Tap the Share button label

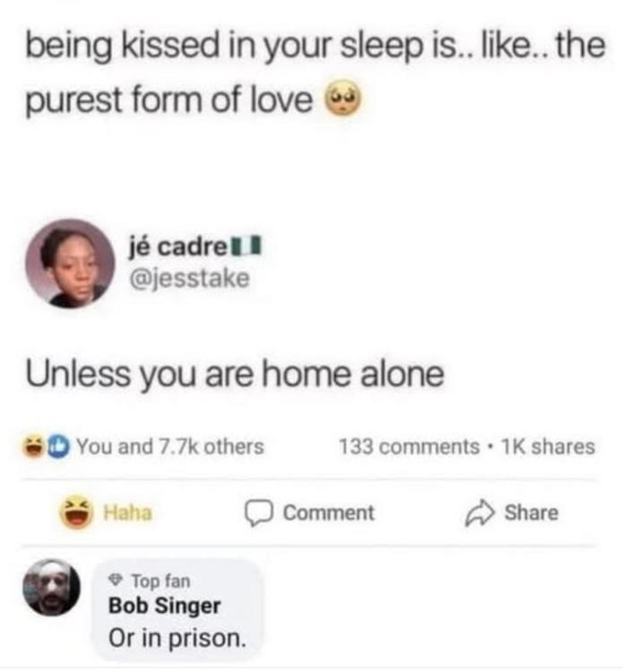(x=532, y=513)
